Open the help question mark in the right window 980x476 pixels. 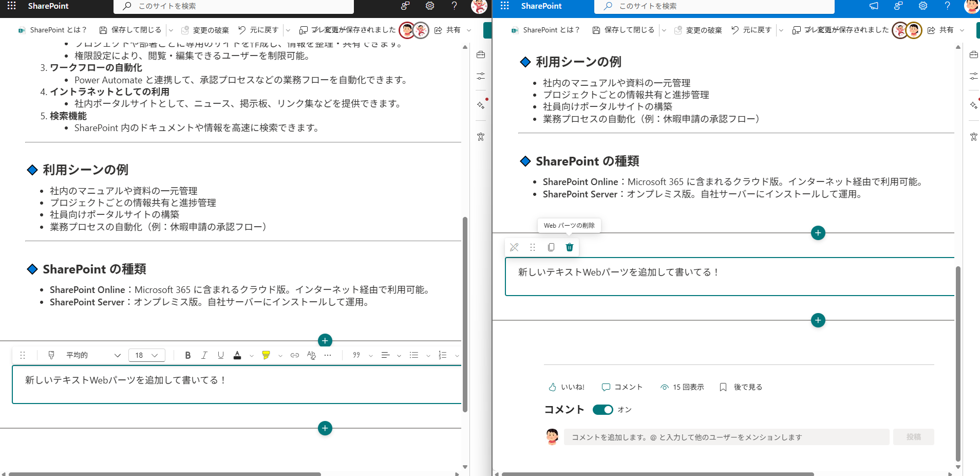[947, 6]
